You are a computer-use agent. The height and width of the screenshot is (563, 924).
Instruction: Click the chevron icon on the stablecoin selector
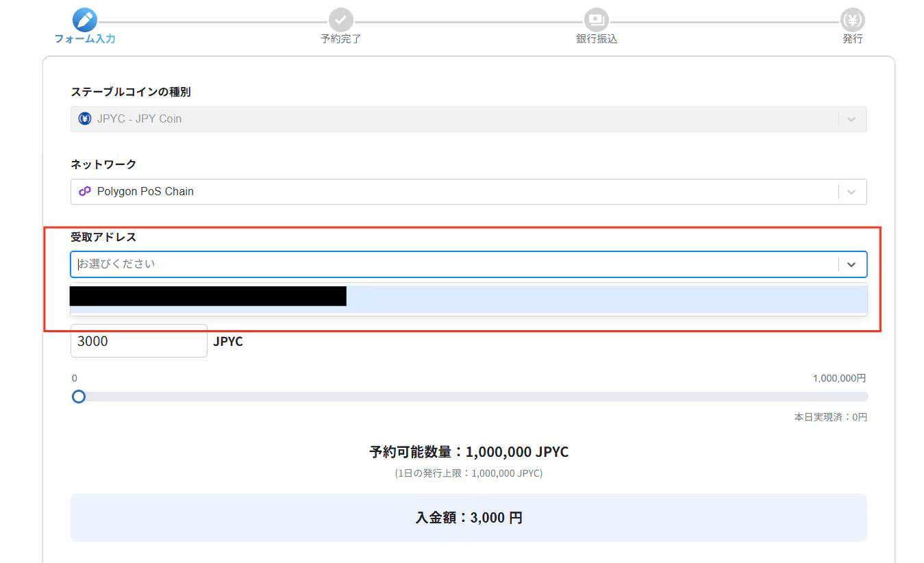click(x=851, y=118)
